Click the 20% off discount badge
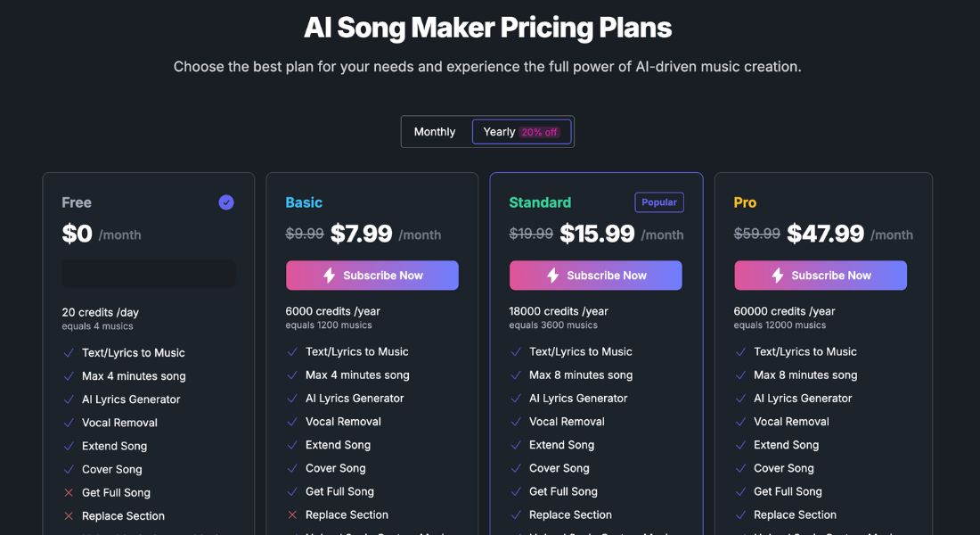 point(539,132)
